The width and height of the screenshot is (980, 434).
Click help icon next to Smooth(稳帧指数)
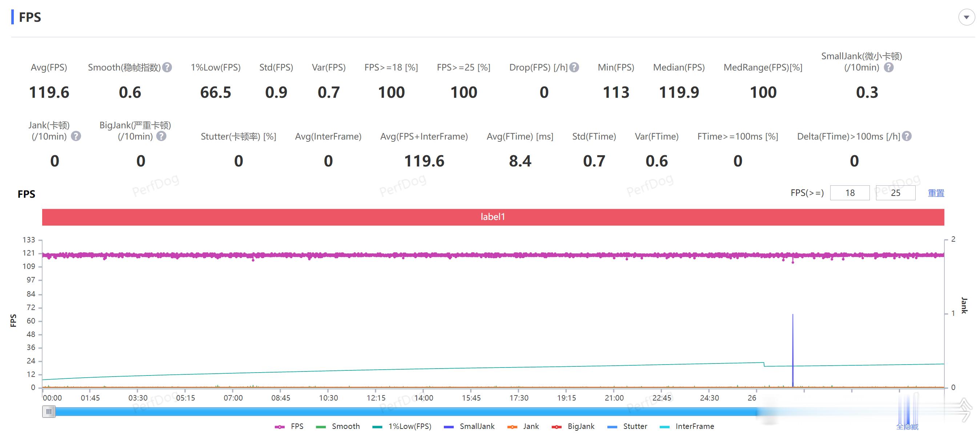point(167,67)
